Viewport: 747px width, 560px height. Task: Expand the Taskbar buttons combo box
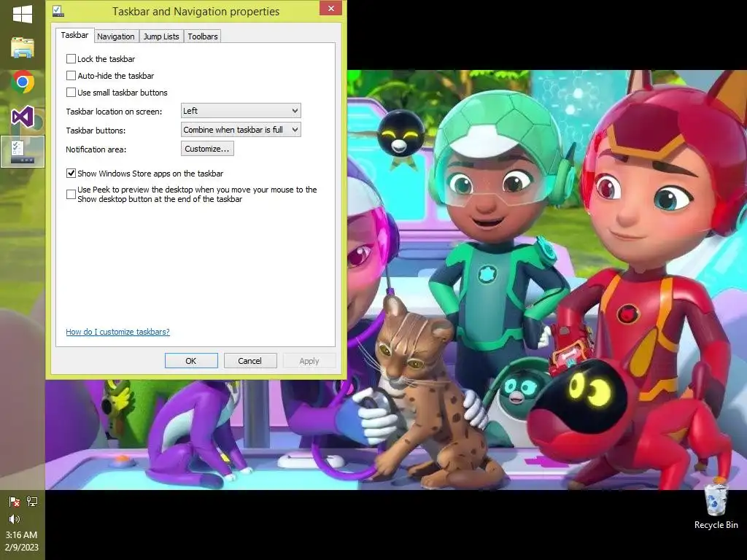241,130
